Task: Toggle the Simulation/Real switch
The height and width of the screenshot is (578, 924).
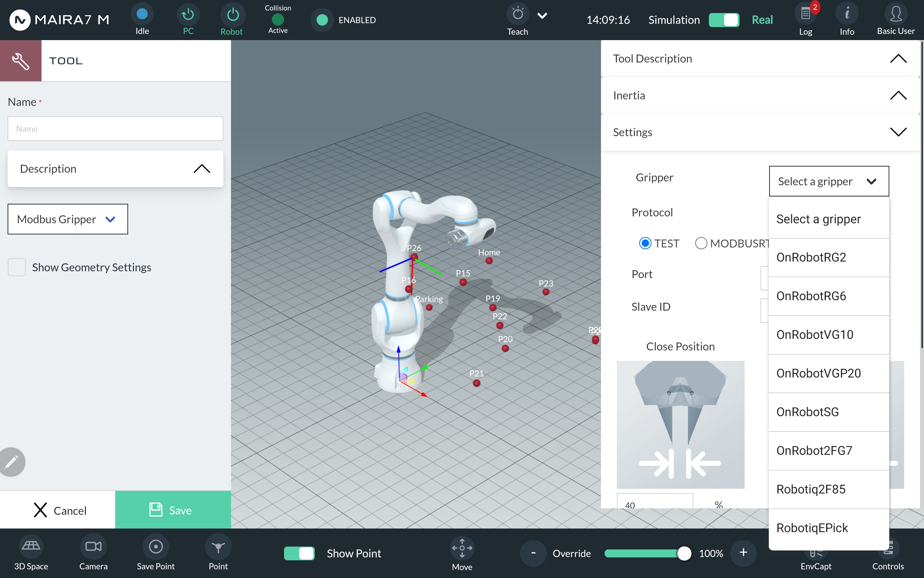Action: pos(724,20)
